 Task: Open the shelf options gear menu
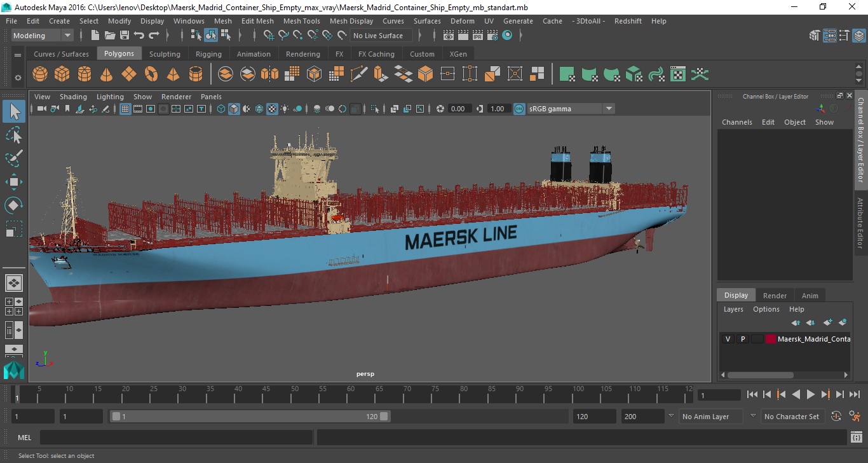(18, 78)
